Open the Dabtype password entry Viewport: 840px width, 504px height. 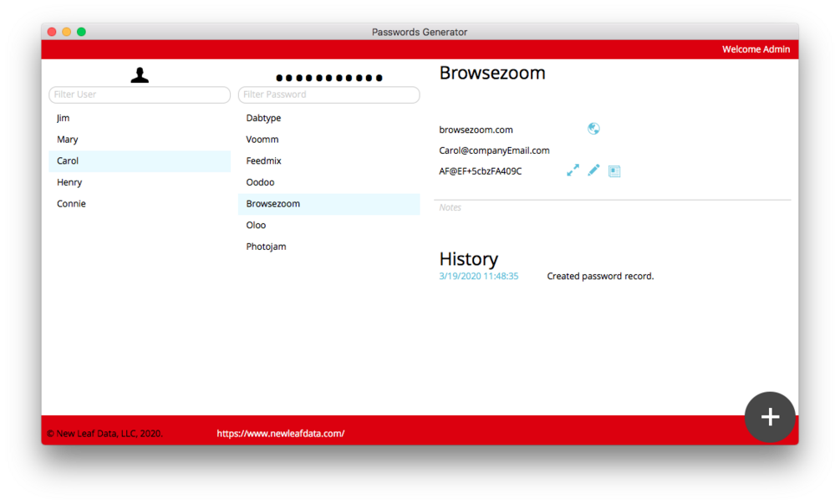coord(329,118)
